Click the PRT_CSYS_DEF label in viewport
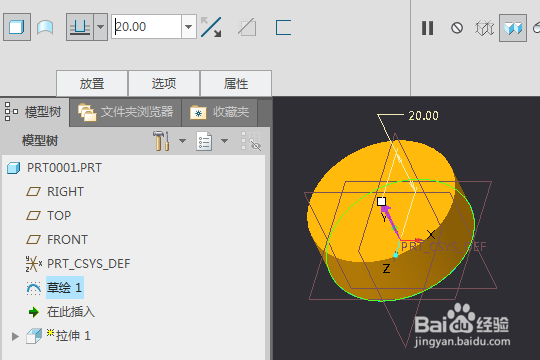540x360 pixels. 444,247
